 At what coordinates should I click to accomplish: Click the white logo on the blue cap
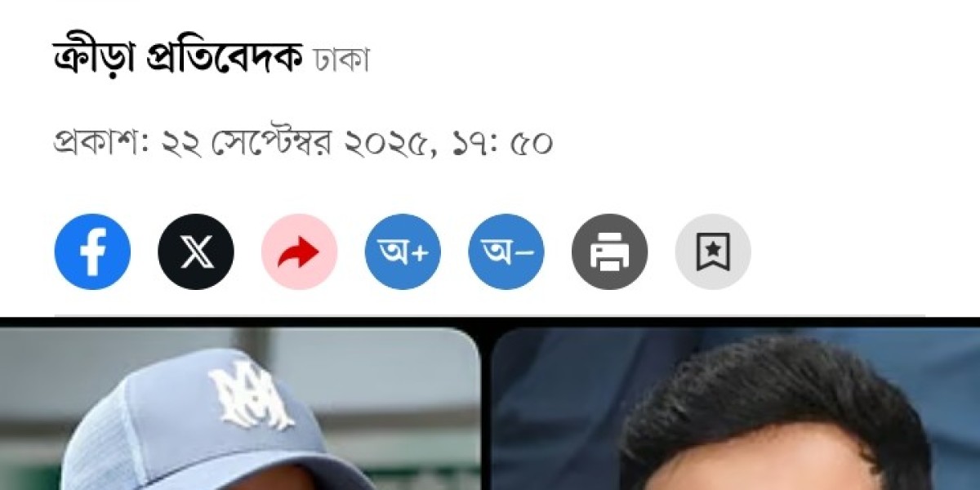[x=252, y=396]
